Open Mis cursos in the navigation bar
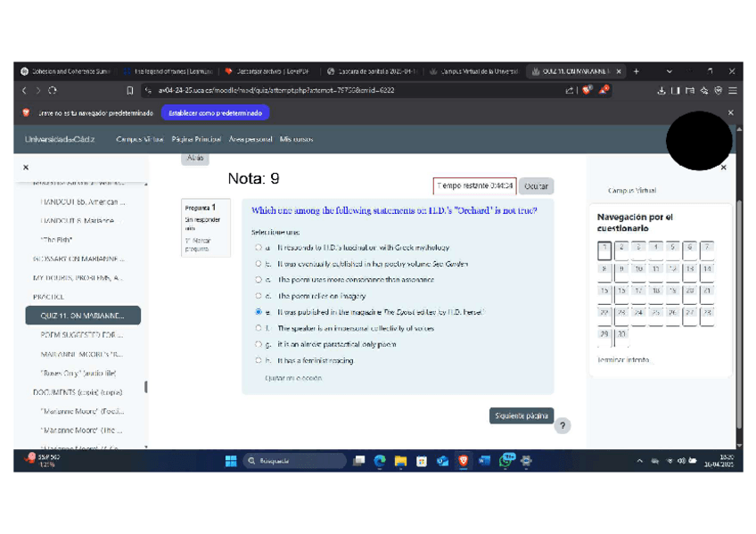This screenshot has width=756, height=534. (x=297, y=139)
